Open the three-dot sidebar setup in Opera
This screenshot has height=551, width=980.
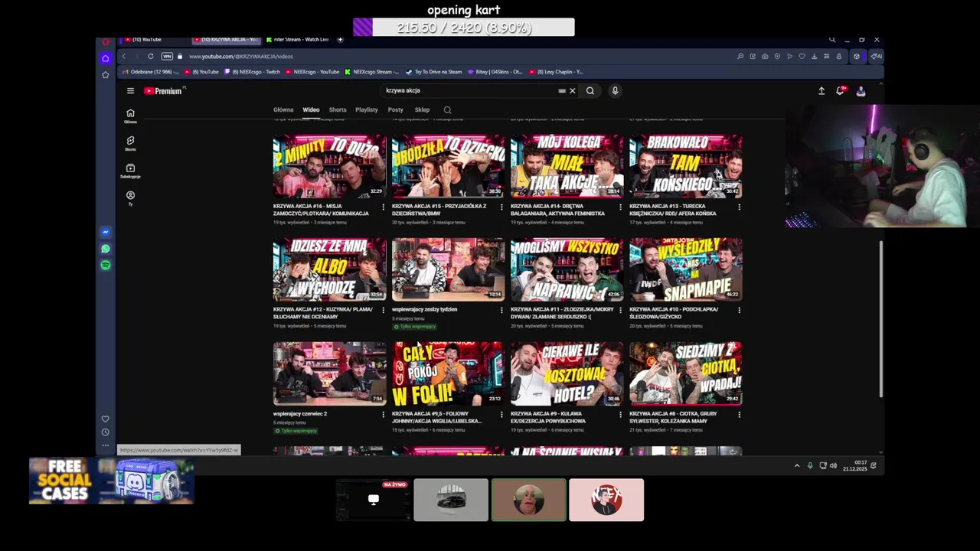[x=106, y=445]
